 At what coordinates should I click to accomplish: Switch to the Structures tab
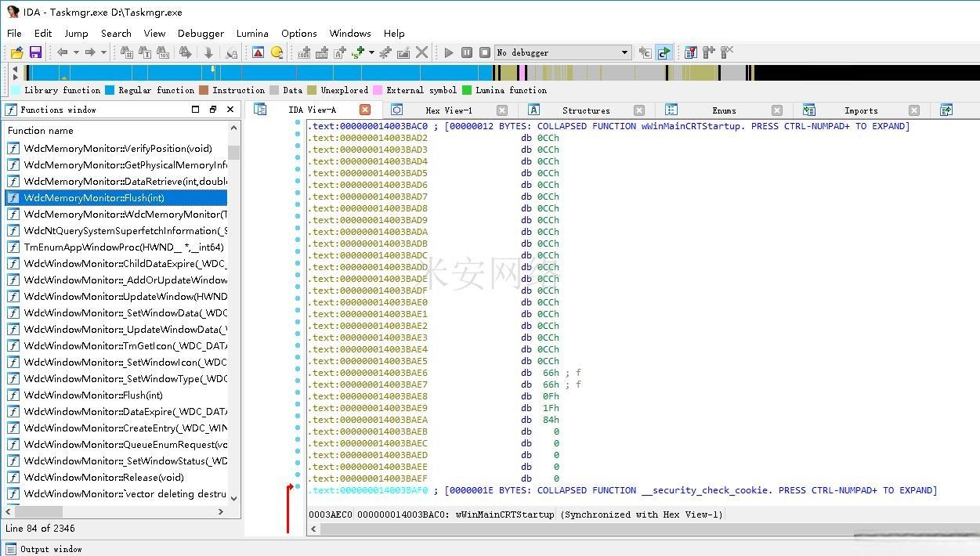[586, 110]
